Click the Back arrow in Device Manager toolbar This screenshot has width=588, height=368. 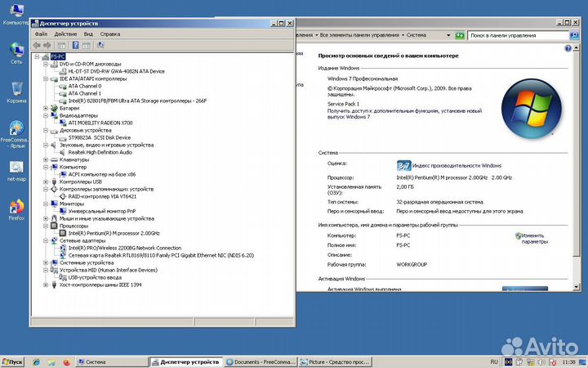[x=38, y=45]
